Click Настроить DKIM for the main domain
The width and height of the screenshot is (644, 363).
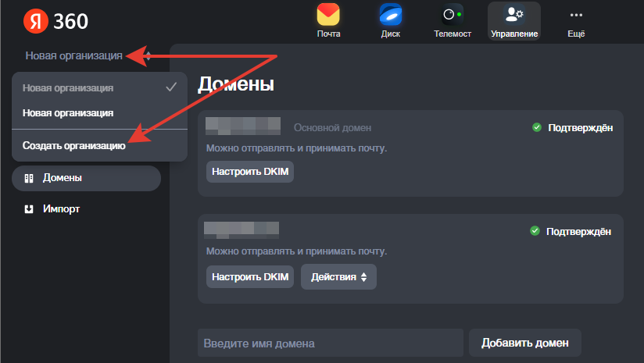point(250,172)
